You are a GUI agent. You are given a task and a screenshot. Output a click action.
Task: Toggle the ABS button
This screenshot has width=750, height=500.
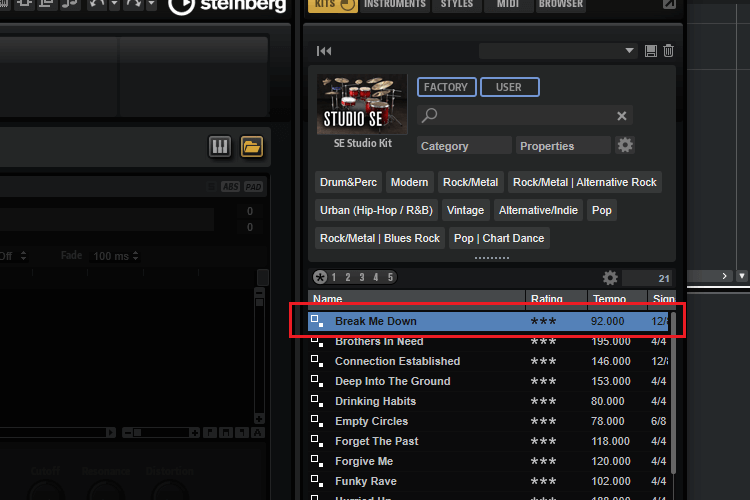(230, 187)
